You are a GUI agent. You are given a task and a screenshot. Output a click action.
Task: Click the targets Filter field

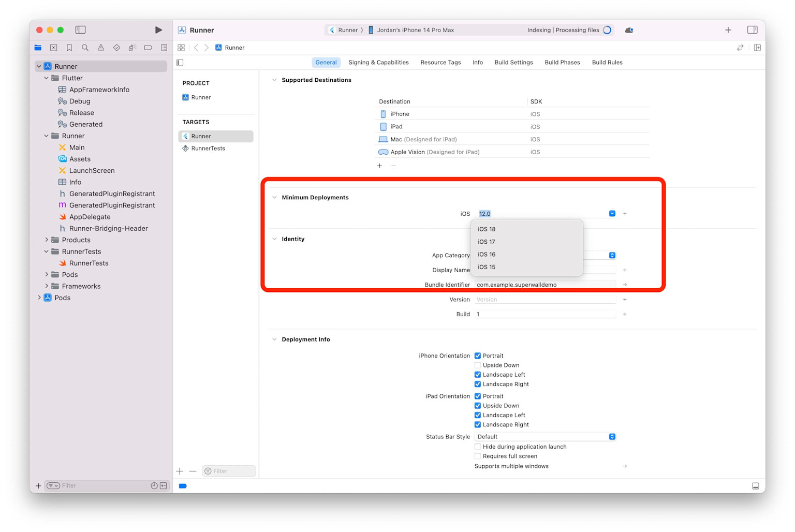click(x=229, y=471)
